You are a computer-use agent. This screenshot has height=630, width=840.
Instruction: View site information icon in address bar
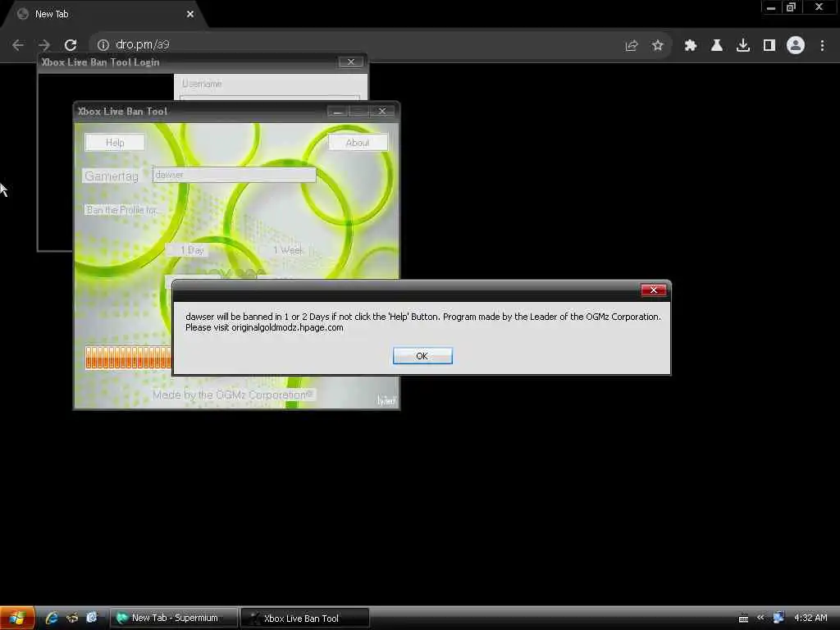[103, 45]
